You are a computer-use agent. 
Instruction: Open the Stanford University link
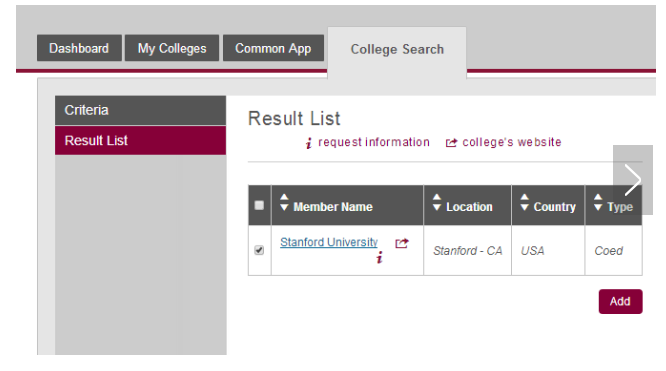[x=329, y=242]
